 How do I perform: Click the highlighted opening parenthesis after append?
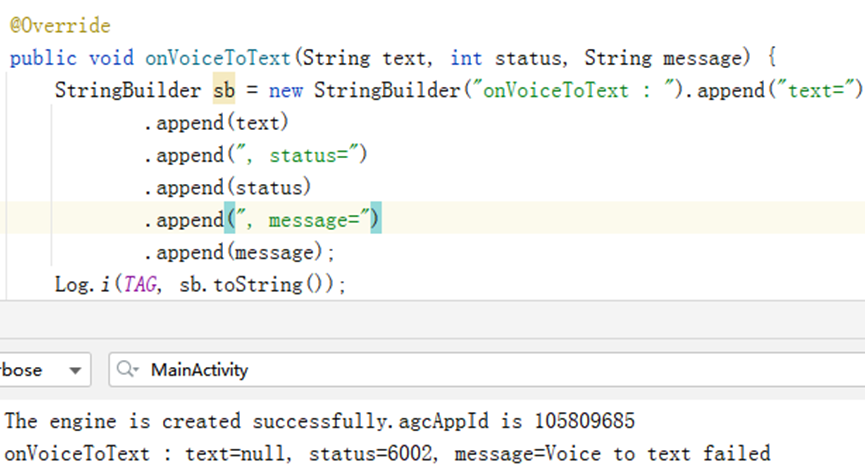tap(229, 219)
